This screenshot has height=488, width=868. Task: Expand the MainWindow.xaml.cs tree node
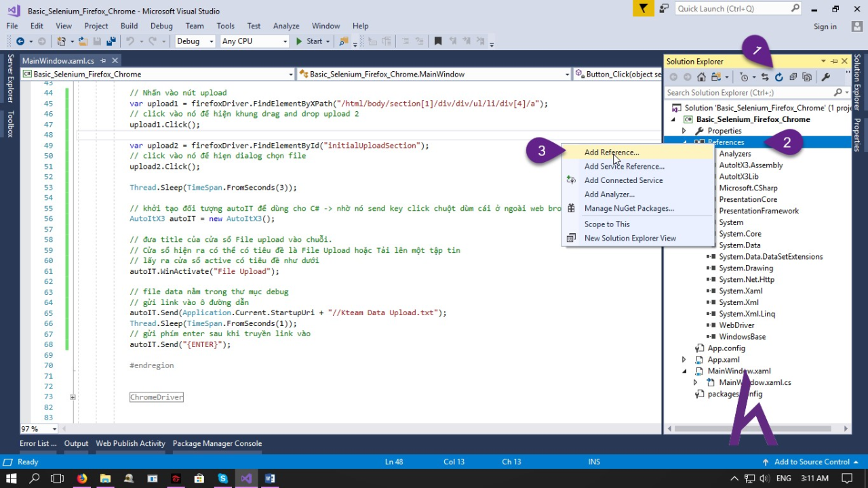coord(695,383)
